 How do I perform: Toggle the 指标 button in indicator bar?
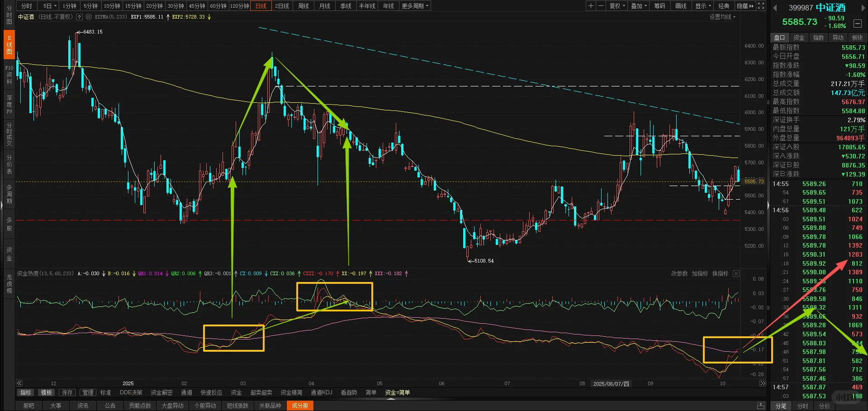pyautogui.click(x=26, y=392)
